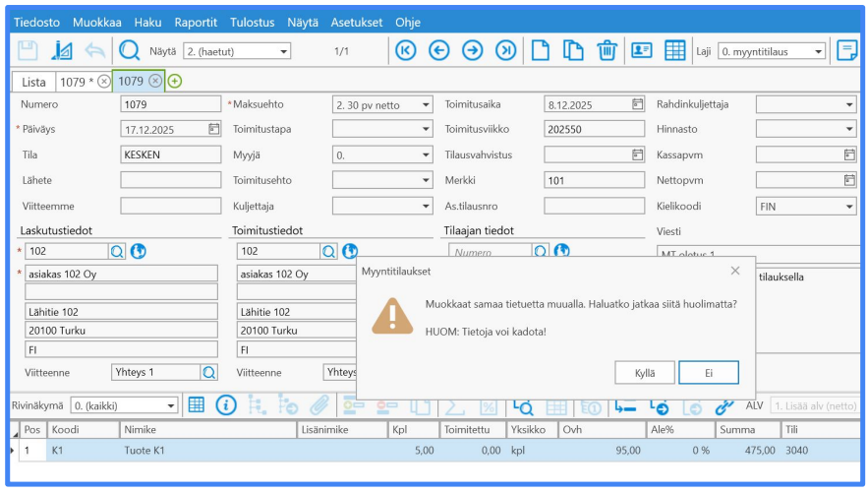Click the info icon in the row toolbar
Image resolution: width=868 pixels, height=492 pixels.
227,405
